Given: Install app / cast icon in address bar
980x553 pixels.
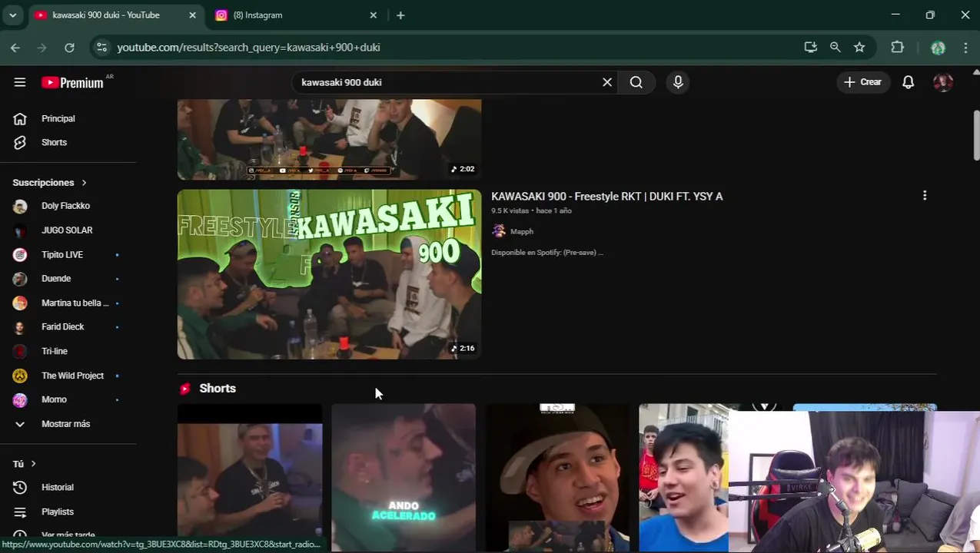Looking at the screenshot, I should click(811, 48).
